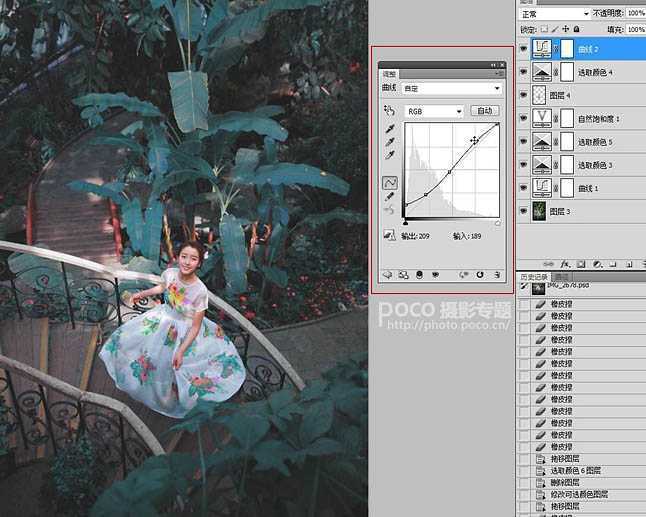Activate the edit-points curve mode button
This screenshot has height=517, width=646.
[x=390, y=182]
